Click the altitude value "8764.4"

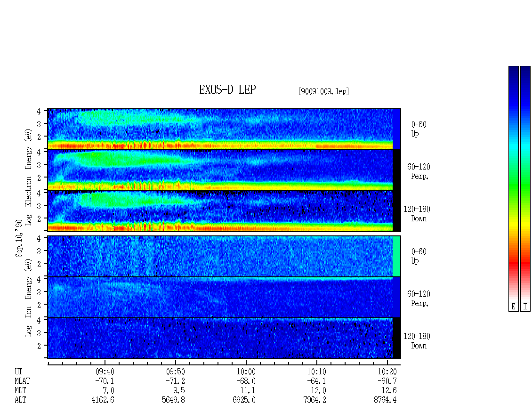(385, 400)
